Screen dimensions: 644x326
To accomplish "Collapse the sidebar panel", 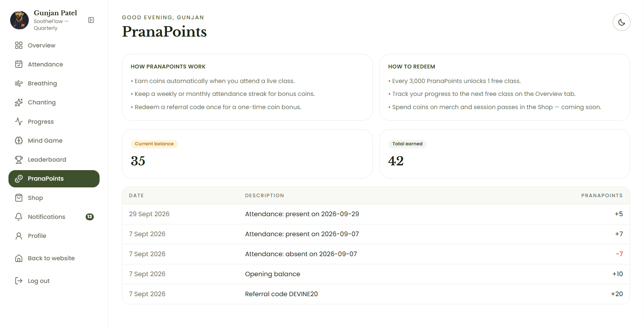I will pyautogui.click(x=91, y=20).
